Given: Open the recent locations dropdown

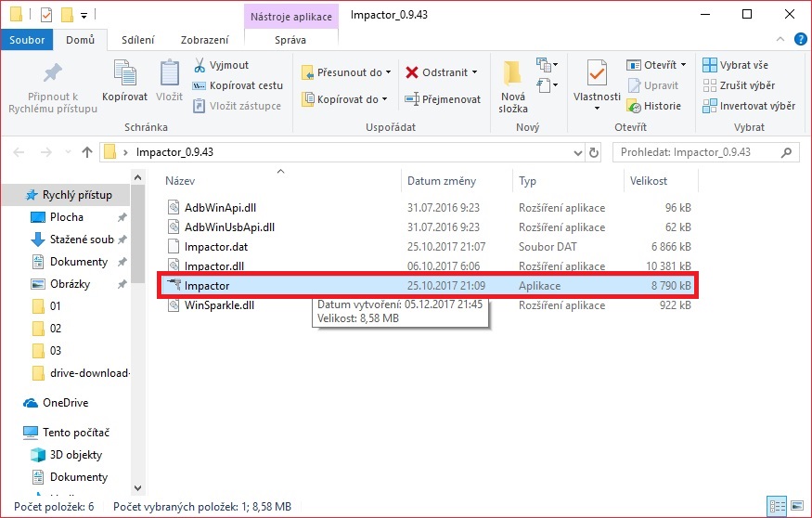Looking at the screenshot, I should (68, 152).
